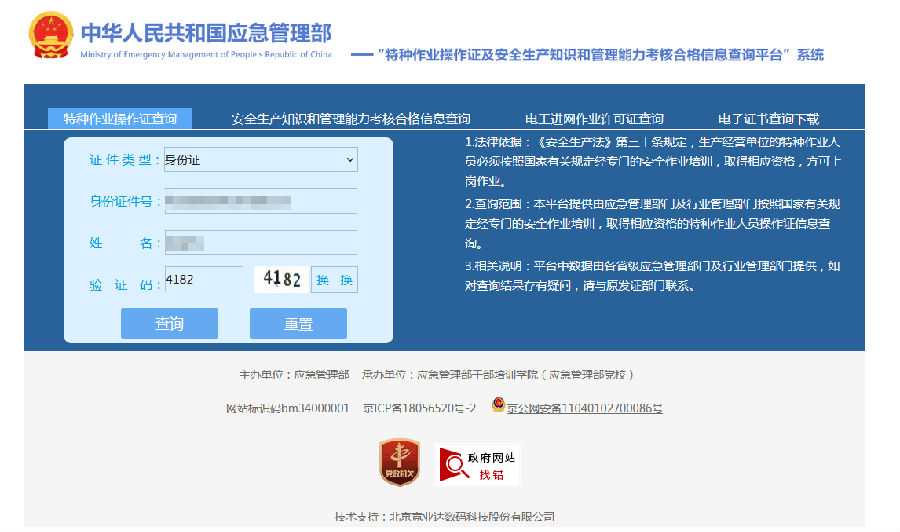Open the 电工进网作业许可证查询 tab
The height and width of the screenshot is (532, 900).
594,118
